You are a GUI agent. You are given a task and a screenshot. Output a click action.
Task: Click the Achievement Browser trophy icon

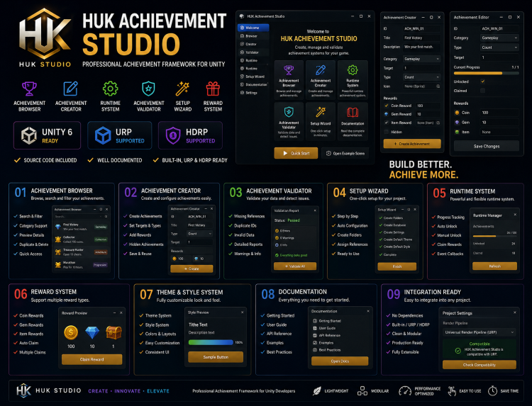(x=29, y=89)
